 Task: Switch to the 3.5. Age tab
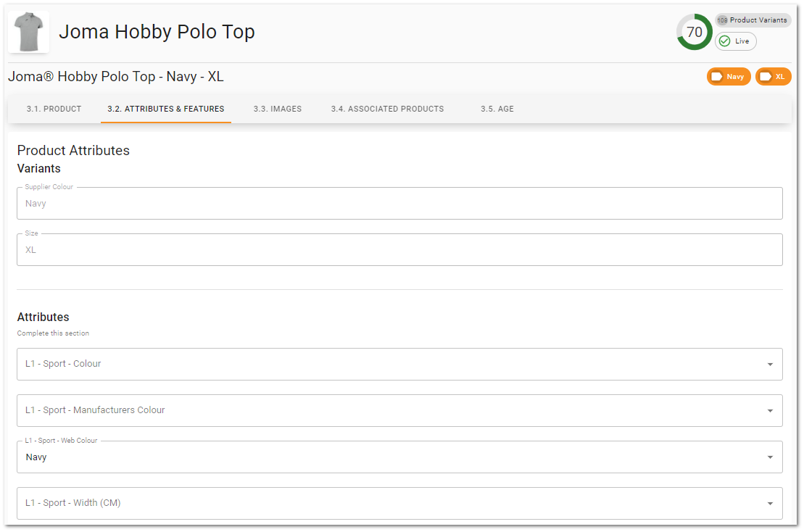click(x=497, y=109)
